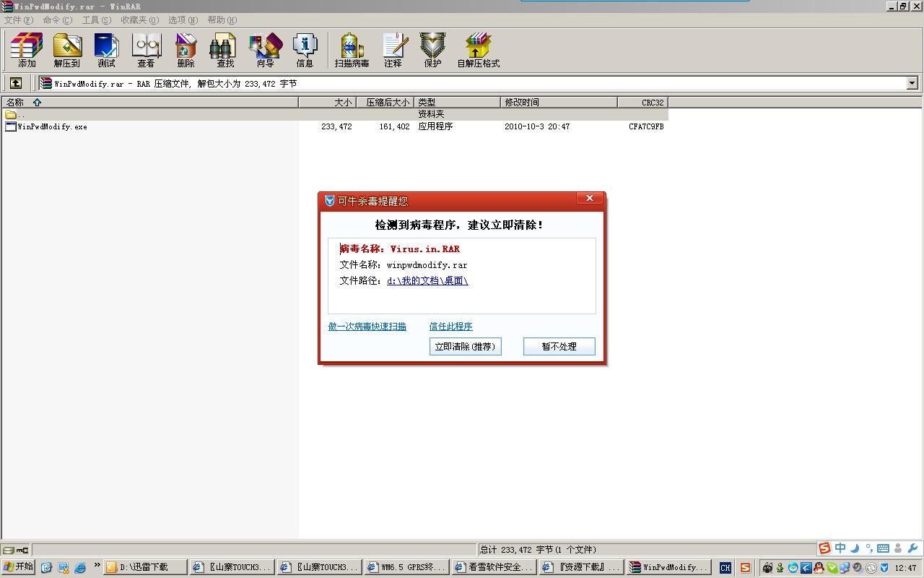The width and height of the screenshot is (924, 578).
Task: Toggle the moon half-width/full-width icon
Action: point(855,548)
